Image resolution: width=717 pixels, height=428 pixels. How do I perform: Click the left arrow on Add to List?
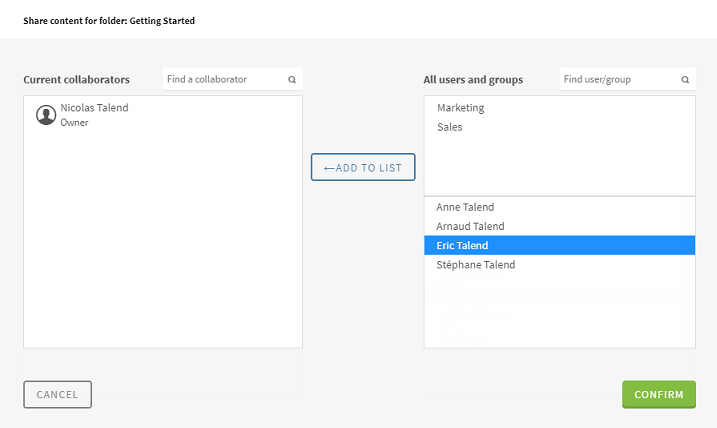[329, 168]
